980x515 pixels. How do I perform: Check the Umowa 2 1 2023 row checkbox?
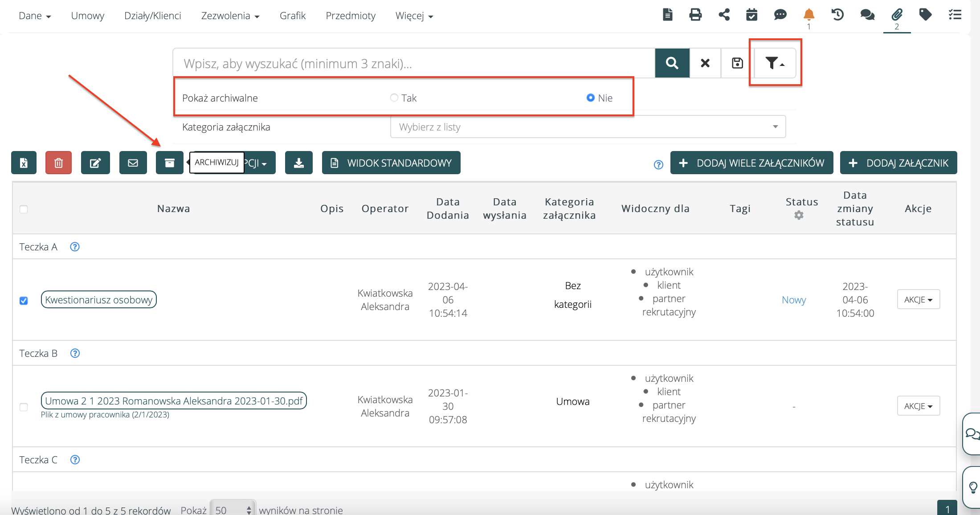pos(24,407)
